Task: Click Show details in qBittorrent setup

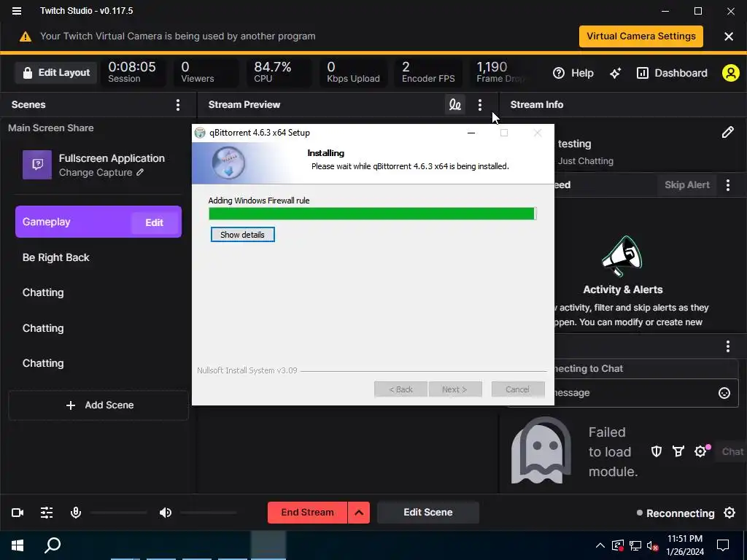Action: click(242, 235)
